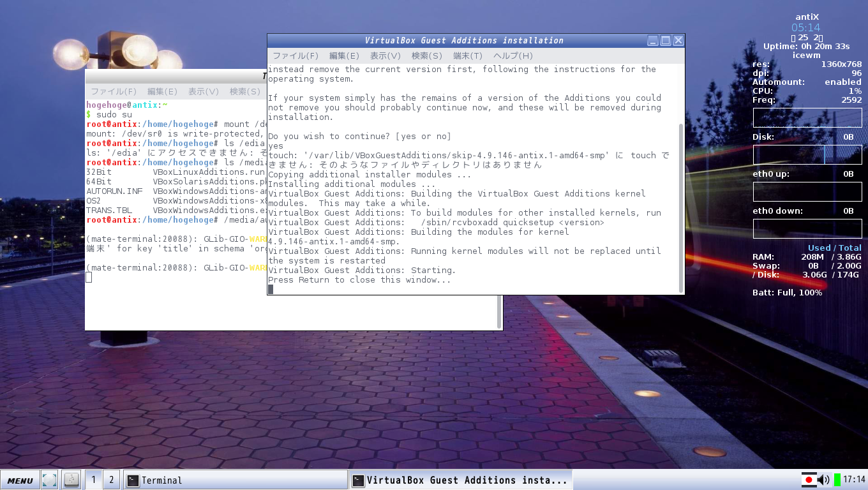
Task: Close the Guest Additions installation window
Action: pos(678,40)
